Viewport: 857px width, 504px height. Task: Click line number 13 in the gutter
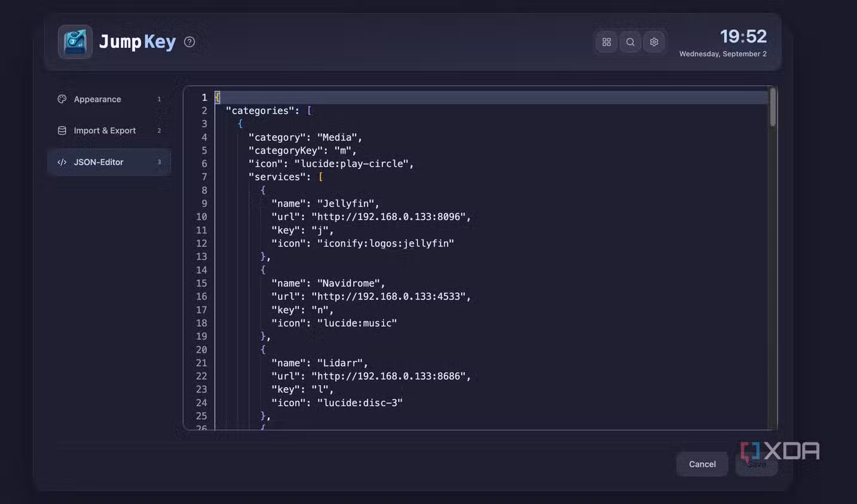[x=201, y=257]
